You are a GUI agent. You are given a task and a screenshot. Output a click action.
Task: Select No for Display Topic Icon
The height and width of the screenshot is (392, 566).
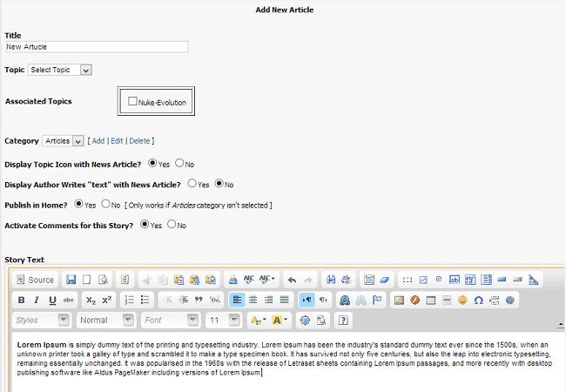pos(179,162)
